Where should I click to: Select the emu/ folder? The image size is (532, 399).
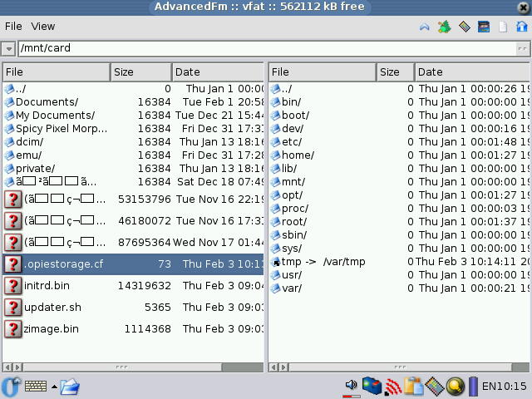[133, 155]
